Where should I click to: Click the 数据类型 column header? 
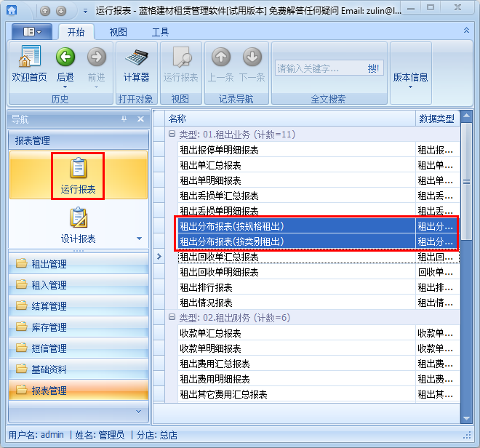[436, 119]
